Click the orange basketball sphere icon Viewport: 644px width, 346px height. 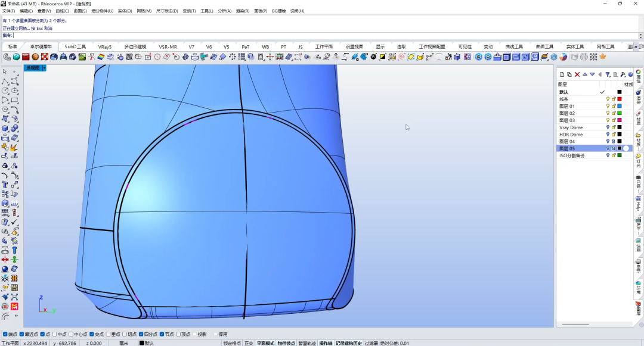(35, 57)
